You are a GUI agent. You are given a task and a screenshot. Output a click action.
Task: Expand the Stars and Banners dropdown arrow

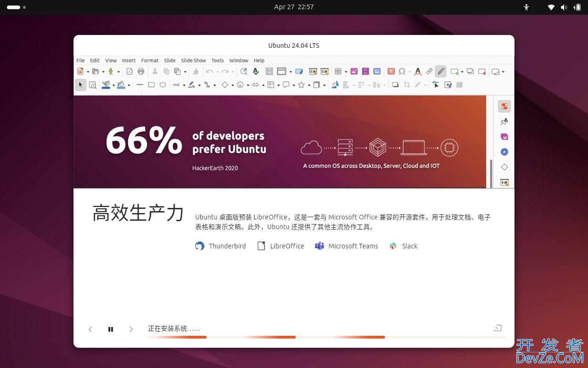[309, 85]
